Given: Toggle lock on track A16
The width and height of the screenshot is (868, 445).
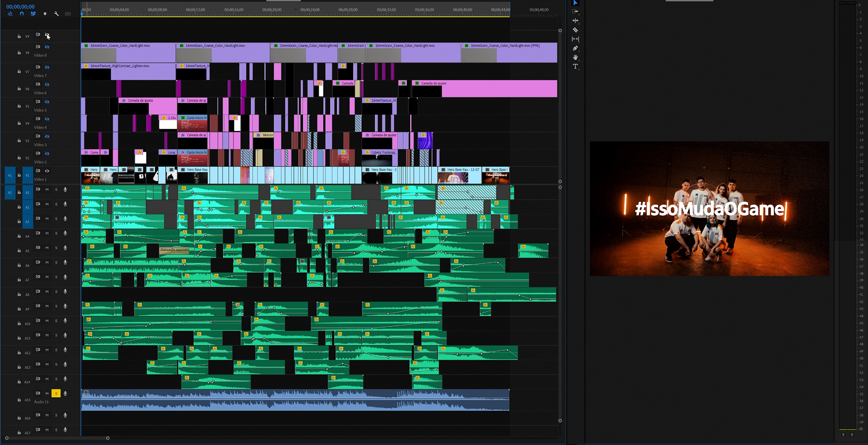Looking at the screenshot, I should (19, 418).
